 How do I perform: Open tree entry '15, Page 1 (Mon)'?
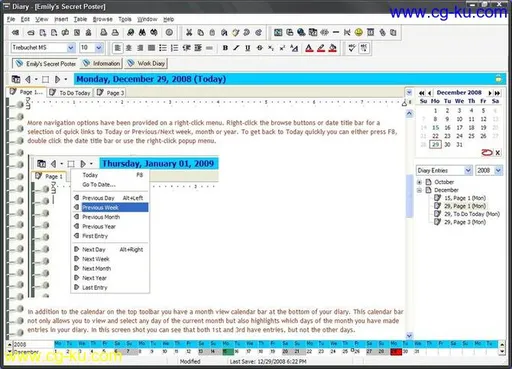click(464, 198)
